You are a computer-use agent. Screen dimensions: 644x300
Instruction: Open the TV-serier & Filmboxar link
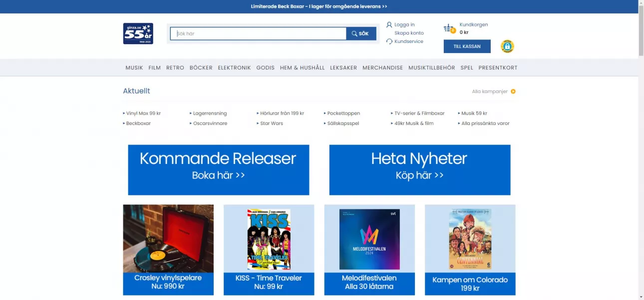pos(419,113)
